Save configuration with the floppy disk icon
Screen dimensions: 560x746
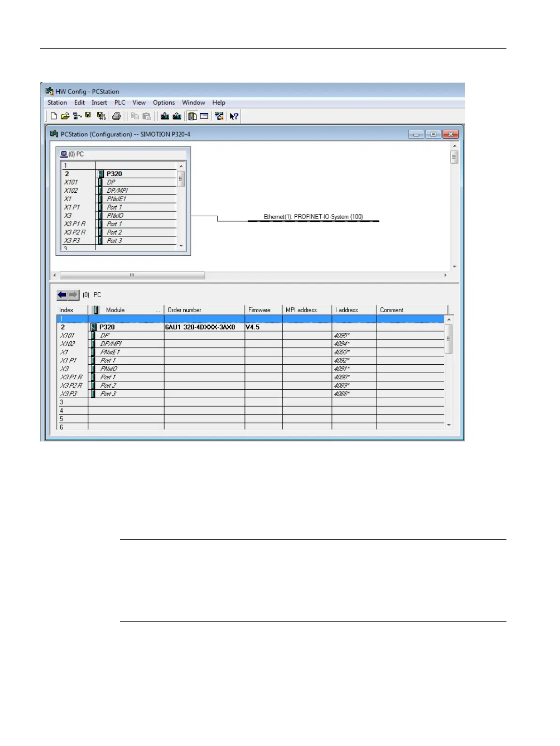pyautogui.click(x=88, y=116)
